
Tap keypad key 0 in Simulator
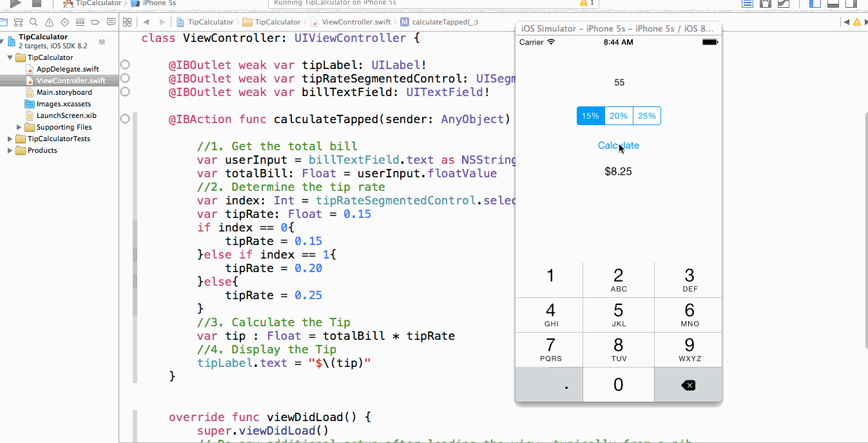coord(619,385)
